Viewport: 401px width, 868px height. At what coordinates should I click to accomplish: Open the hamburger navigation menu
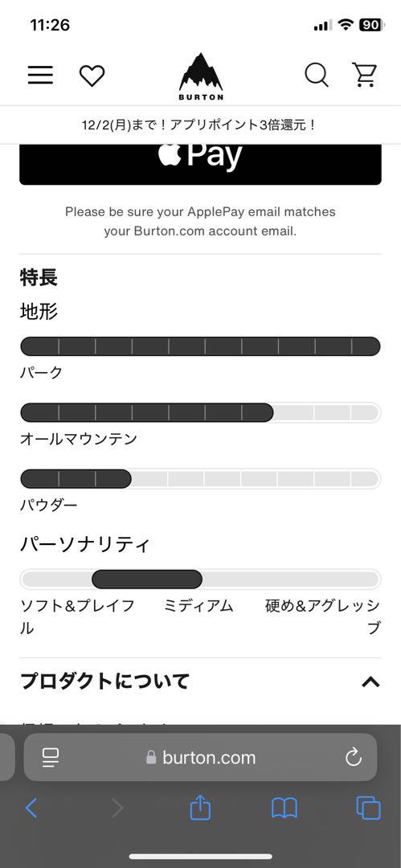tap(40, 76)
